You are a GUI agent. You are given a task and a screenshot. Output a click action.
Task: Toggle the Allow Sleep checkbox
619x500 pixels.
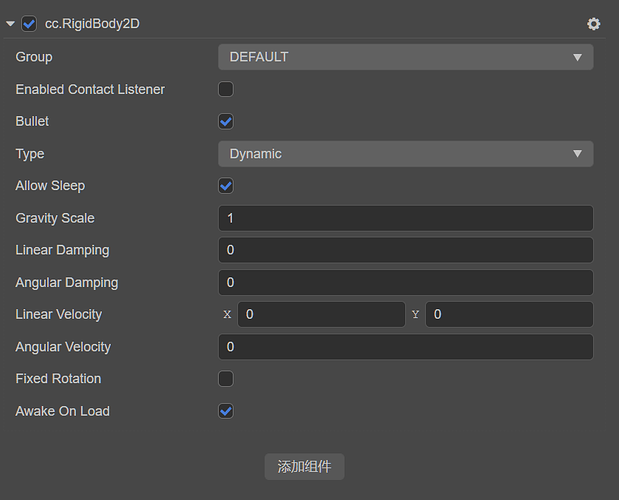click(226, 186)
